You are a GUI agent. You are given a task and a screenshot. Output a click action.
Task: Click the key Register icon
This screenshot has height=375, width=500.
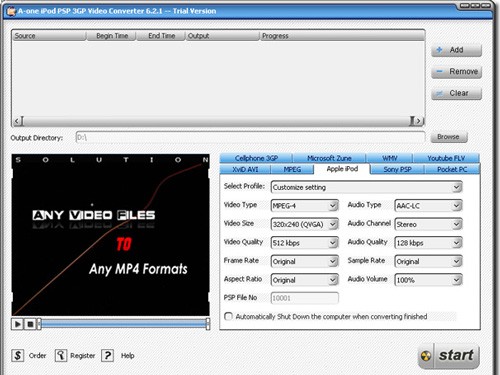pos(61,356)
